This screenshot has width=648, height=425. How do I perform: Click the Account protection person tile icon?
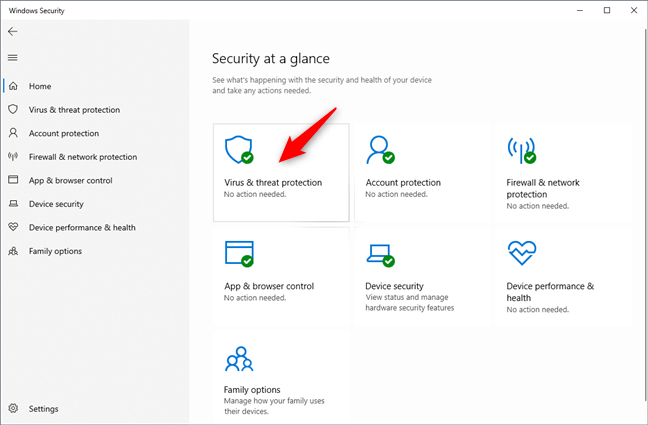pos(380,150)
